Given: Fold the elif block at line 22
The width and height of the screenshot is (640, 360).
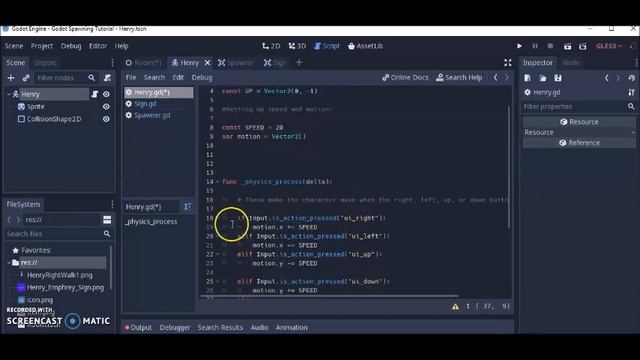Looking at the screenshot, I should (x=218, y=254).
